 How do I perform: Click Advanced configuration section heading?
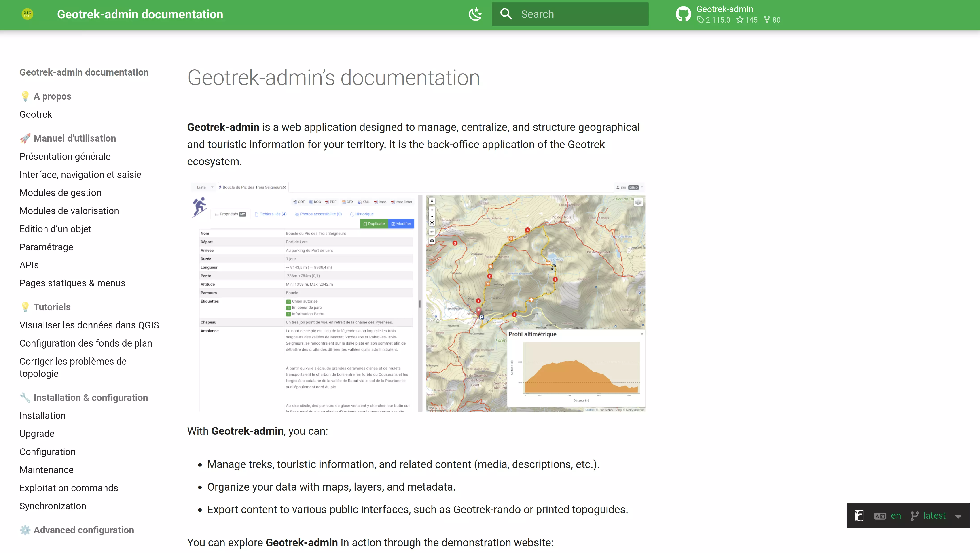[77, 530]
